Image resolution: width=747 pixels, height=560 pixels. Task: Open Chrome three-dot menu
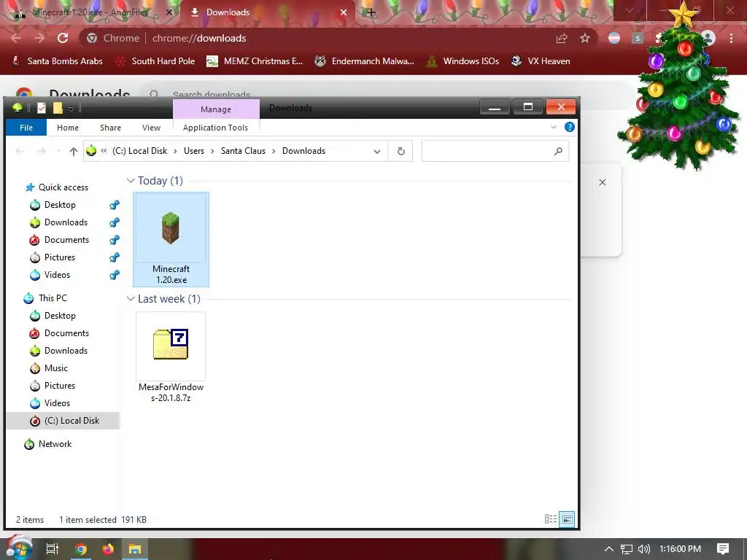731,38
